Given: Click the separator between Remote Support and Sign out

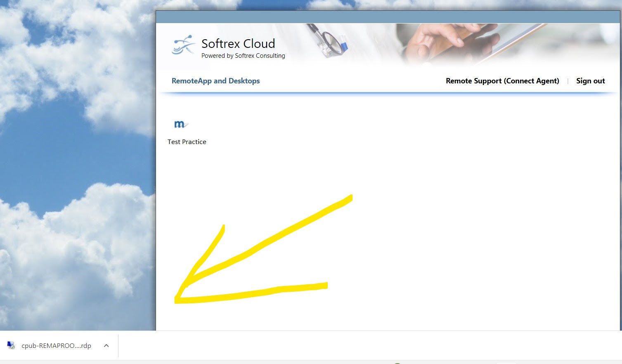Looking at the screenshot, I should point(568,81).
